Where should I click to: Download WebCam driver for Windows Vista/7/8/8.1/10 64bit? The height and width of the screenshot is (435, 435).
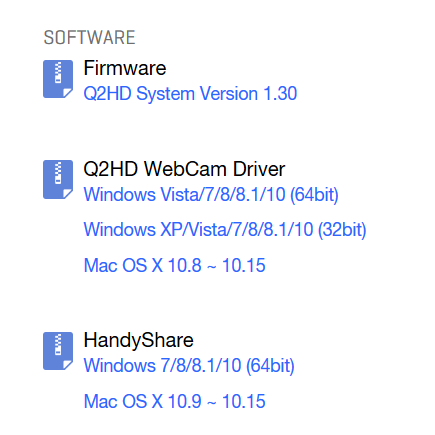click(211, 195)
